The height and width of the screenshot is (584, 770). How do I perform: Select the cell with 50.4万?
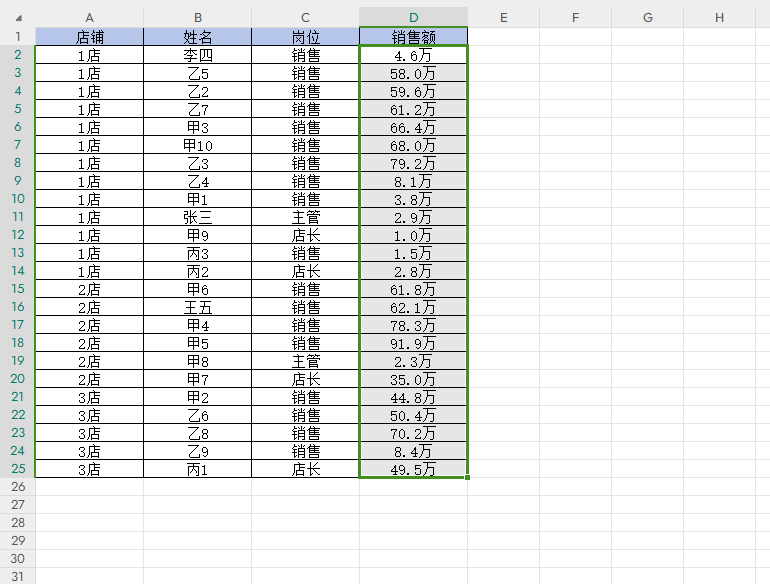(x=413, y=415)
